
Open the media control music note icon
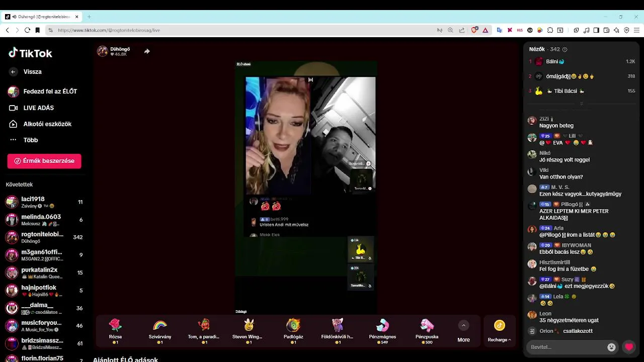(587, 30)
